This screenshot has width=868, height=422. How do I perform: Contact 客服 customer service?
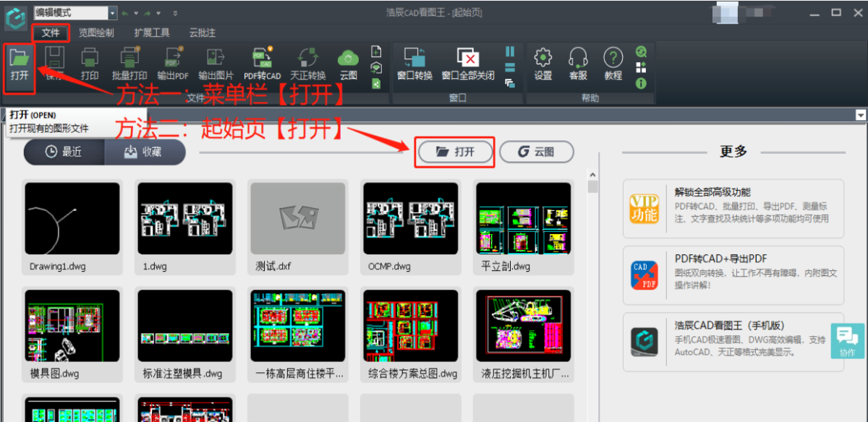tap(578, 64)
